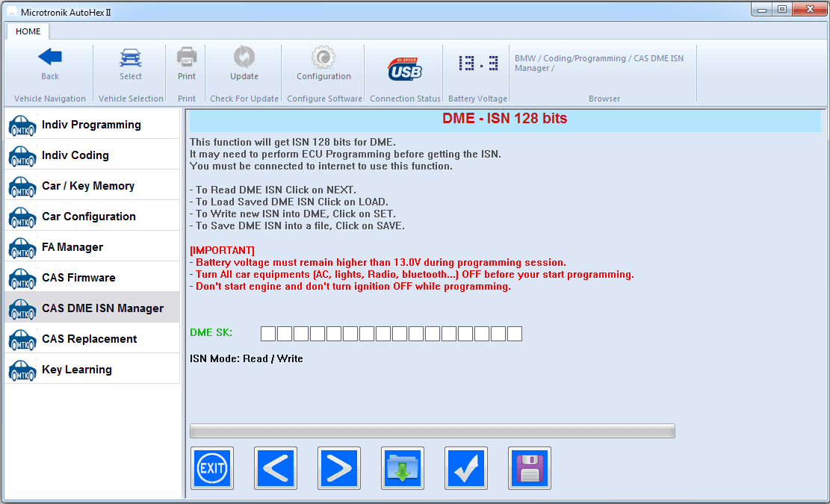Viewport: 830px width, 504px height.
Task: Click NEXT arrow to read DME ISN
Action: click(339, 468)
